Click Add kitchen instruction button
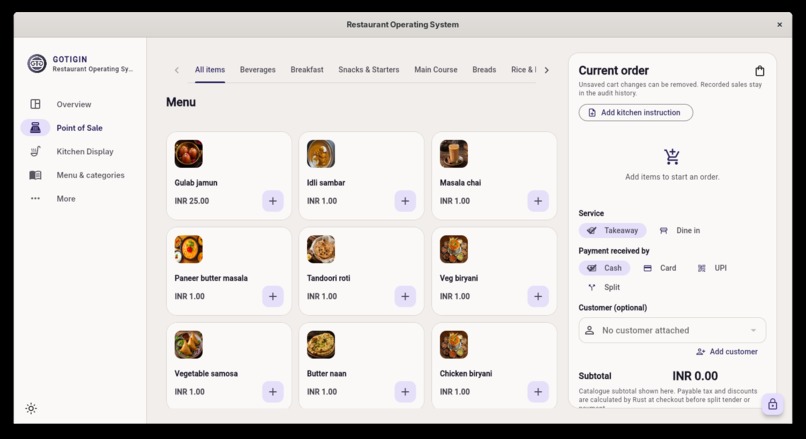Image resolution: width=806 pixels, height=439 pixels. [x=635, y=113]
